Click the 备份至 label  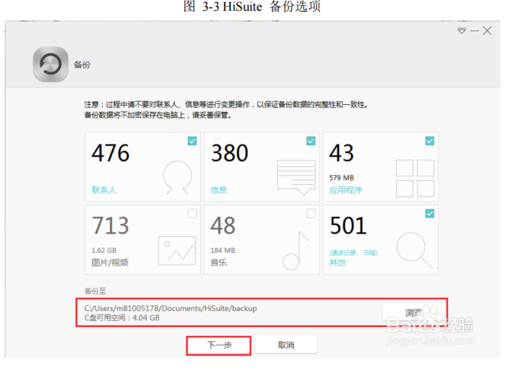[x=95, y=291]
